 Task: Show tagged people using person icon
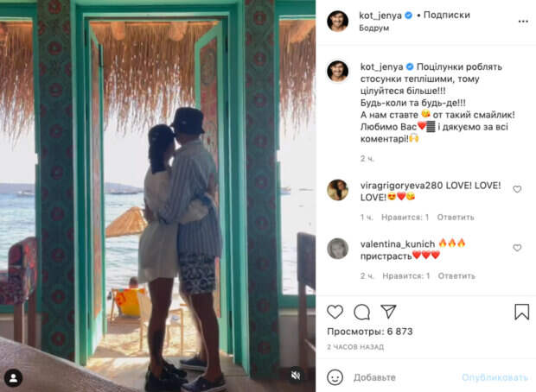coord(14,378)
